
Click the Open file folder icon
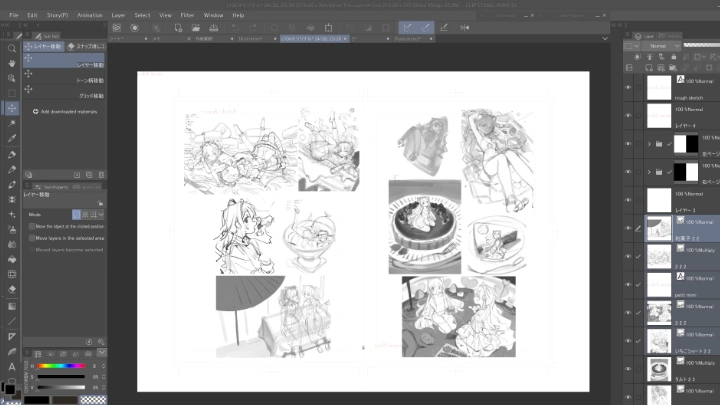click(196, 28)
